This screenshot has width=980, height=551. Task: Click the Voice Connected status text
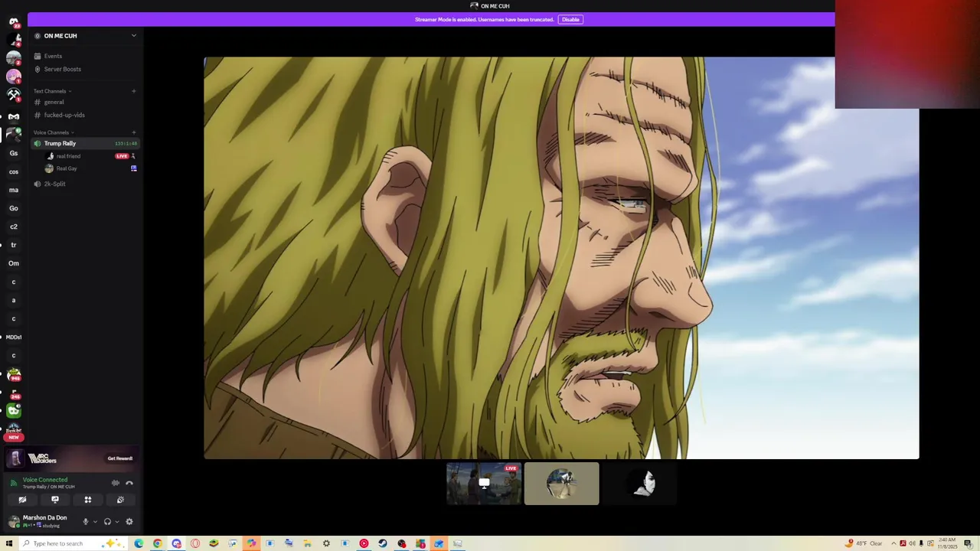[45, 480]
